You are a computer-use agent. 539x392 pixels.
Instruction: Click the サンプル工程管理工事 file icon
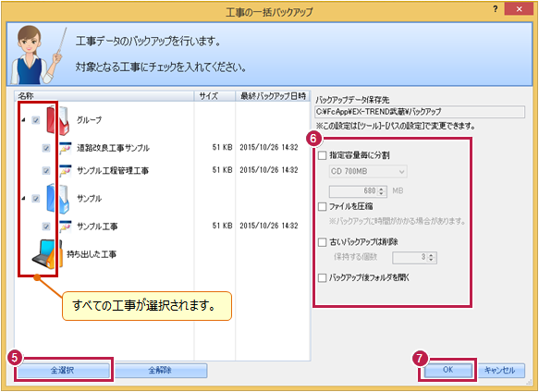65,170
